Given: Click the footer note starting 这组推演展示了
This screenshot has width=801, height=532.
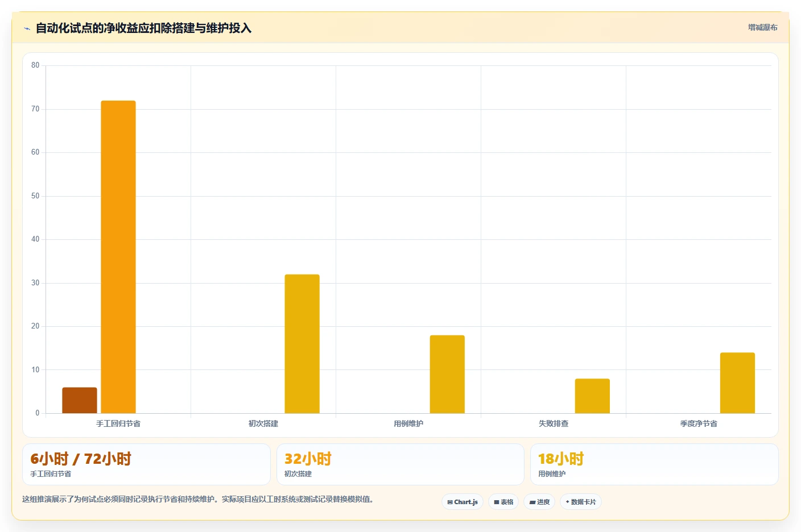Looking at the screenshot, I should (x=198, y=499).
